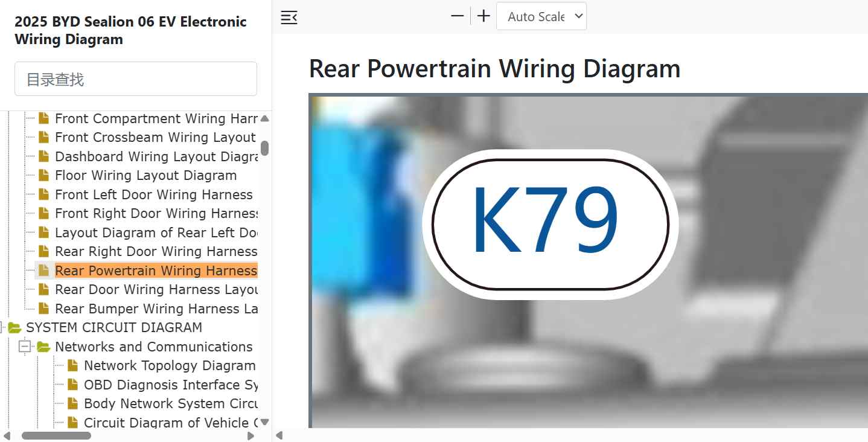This screenshot has width=868, height=442.
Task: Focus the 目录查找 search field
Action: [x=136, y=79]
